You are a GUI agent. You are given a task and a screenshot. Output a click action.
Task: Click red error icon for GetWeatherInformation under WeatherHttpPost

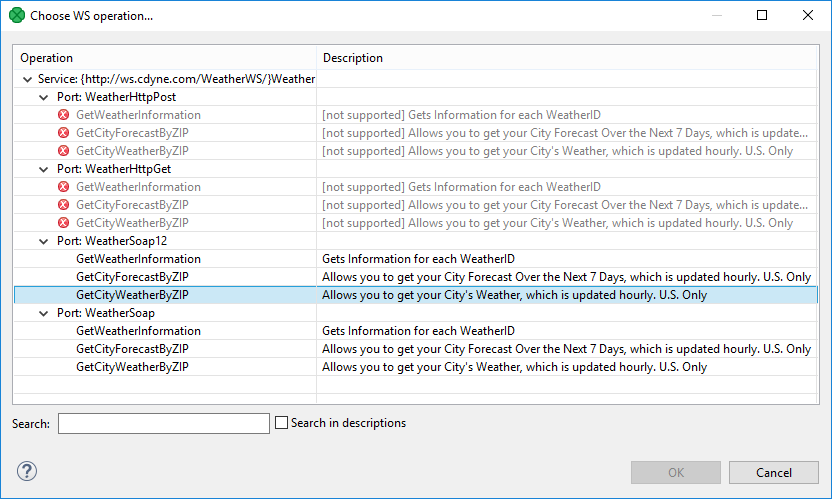(64, 115)
